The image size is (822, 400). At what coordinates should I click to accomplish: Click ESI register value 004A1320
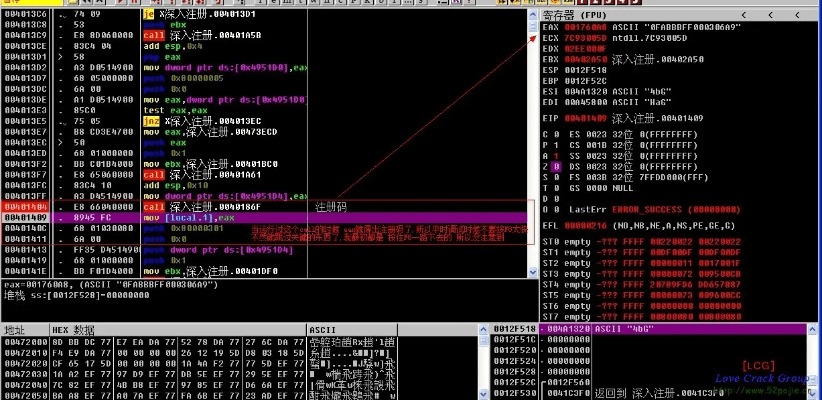[x=585, y=91]
